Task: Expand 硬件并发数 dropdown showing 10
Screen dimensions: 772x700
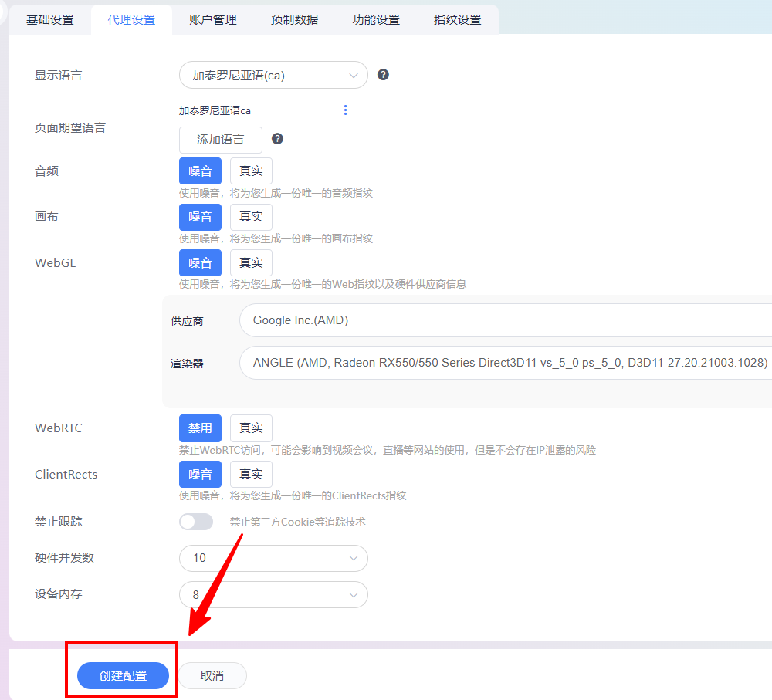Action: (273, 558)
